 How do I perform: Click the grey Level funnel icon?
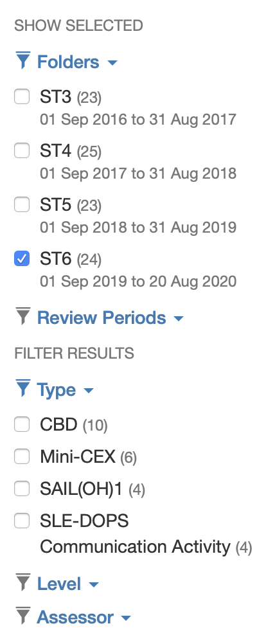[x=23, y=582]
